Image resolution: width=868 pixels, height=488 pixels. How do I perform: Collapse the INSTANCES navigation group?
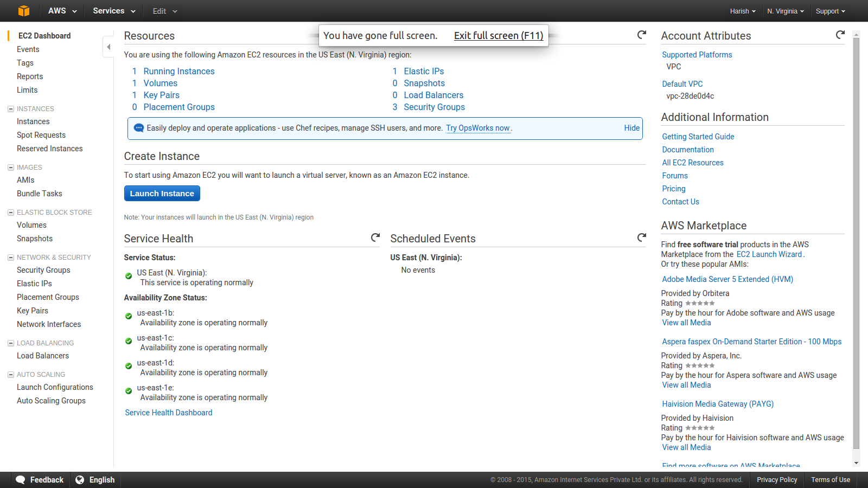[x=11, y=109]
